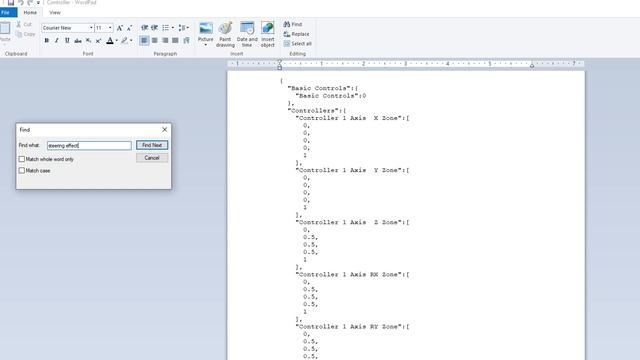Screen dimensions: 640x360
Task: Click Find Next in the Find dialog
Action: tap(152, 145)
